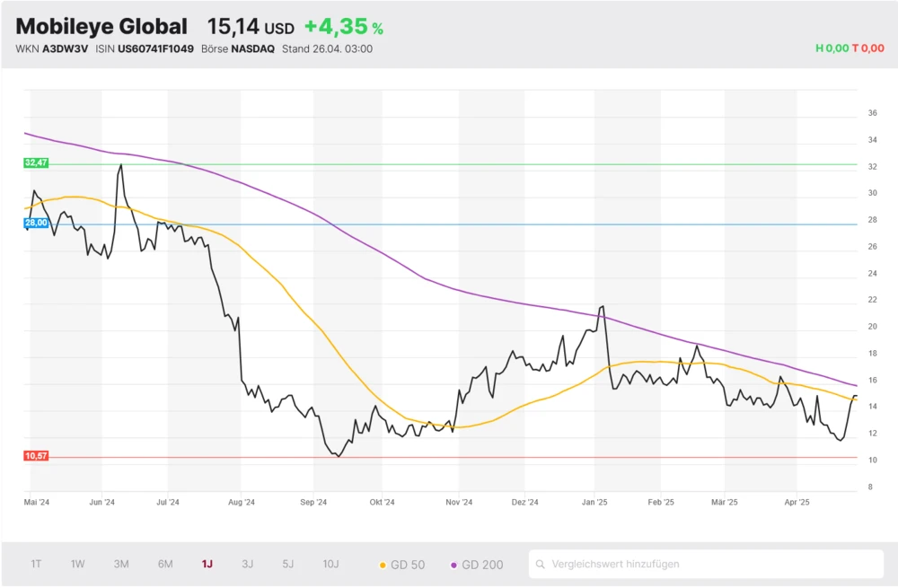Open the 5J chart view

(288, 565)
